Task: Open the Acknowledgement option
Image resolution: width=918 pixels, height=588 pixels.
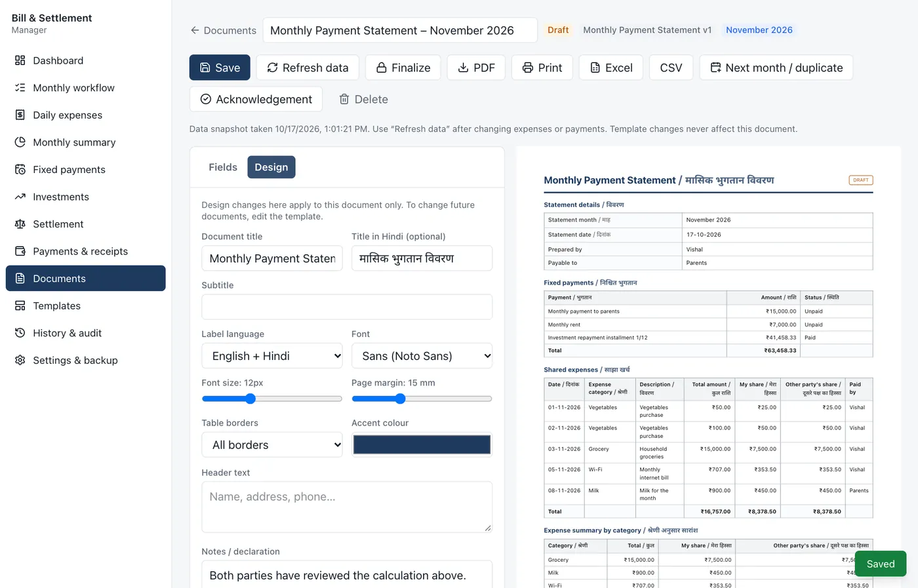Action: (x=256, y=99)
